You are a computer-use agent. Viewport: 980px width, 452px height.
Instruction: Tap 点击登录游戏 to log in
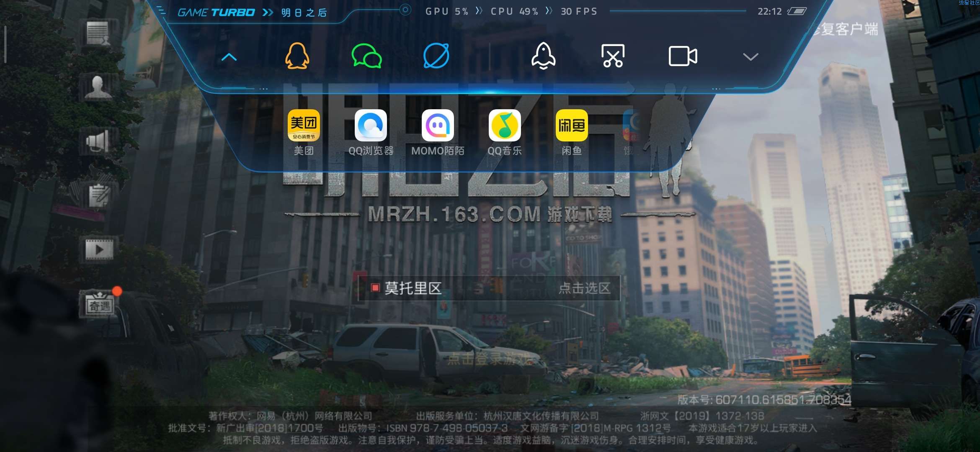coord(490,359)
